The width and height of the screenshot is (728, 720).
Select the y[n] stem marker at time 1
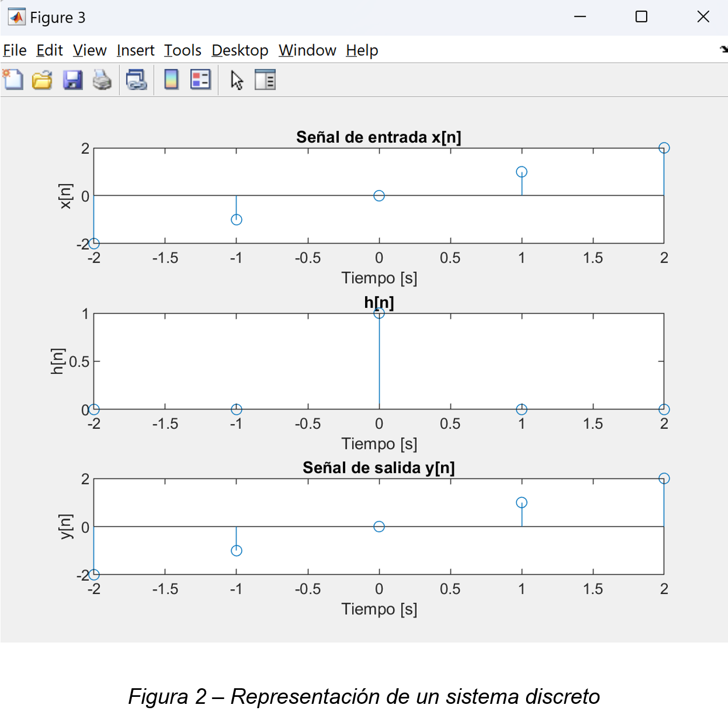click(521, 503)
